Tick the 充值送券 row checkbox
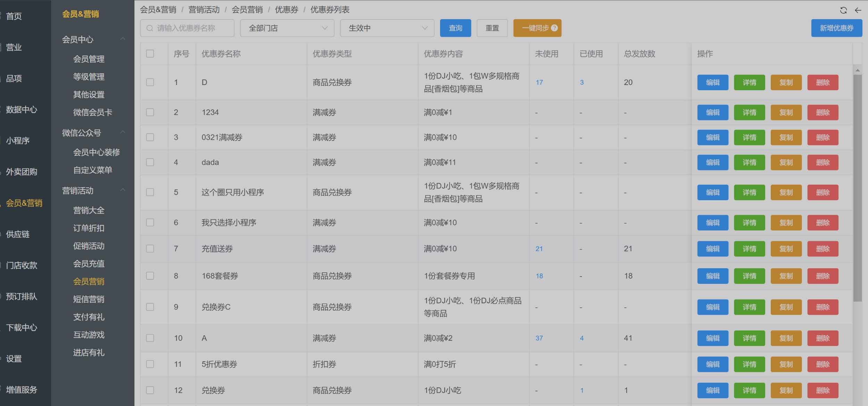The width and height of the screenshot is (868, 406). coord(150,248)
